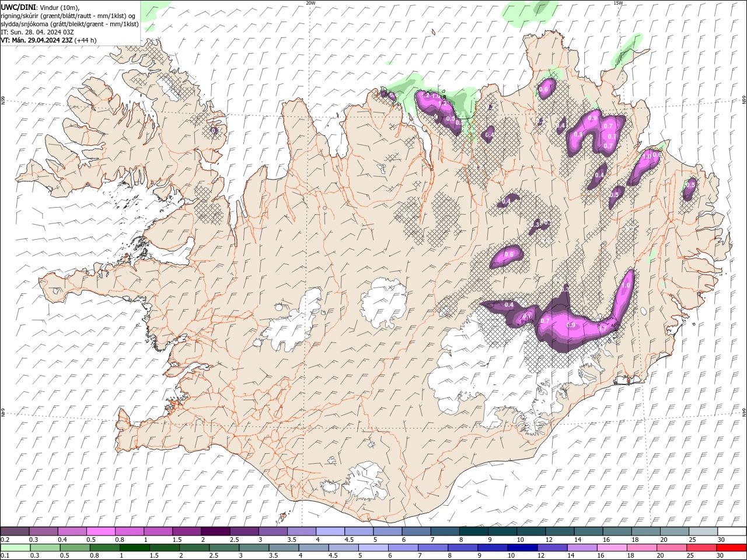This screenshot has height=560, width=747.
Task: Pick the pale green swatch above legend label 0.1
Action: tap(16, 548)
